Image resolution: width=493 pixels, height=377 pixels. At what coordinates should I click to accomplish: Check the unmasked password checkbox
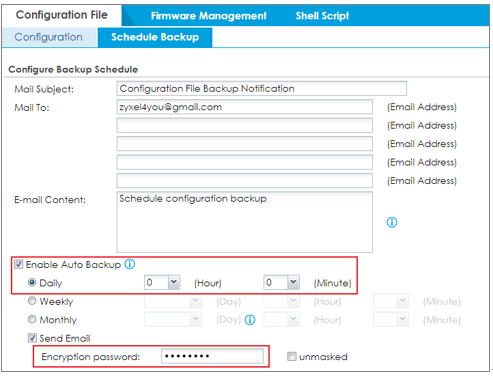[x=292, y=356]
